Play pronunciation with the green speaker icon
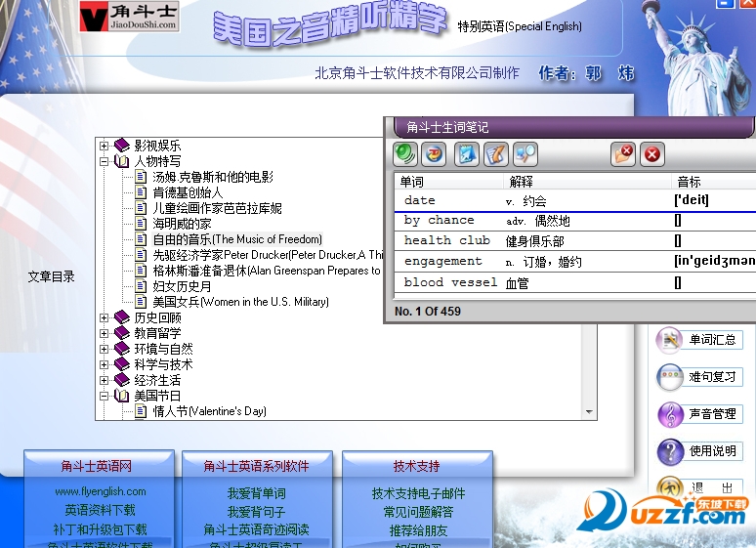 [405, 154]
